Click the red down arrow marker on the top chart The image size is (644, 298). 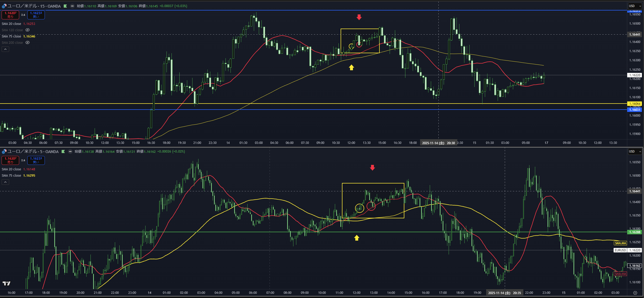click(x=359, y=17)
